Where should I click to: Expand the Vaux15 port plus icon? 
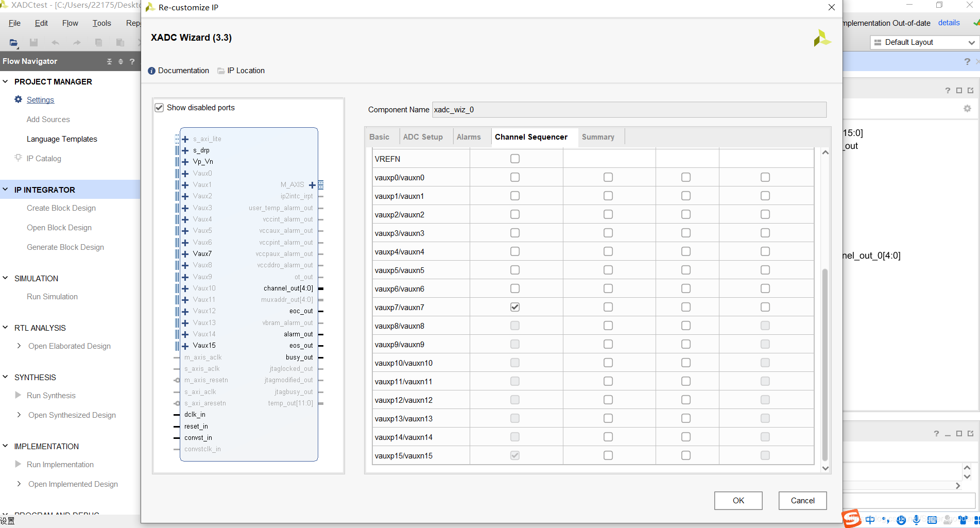(x=185, y=346)
